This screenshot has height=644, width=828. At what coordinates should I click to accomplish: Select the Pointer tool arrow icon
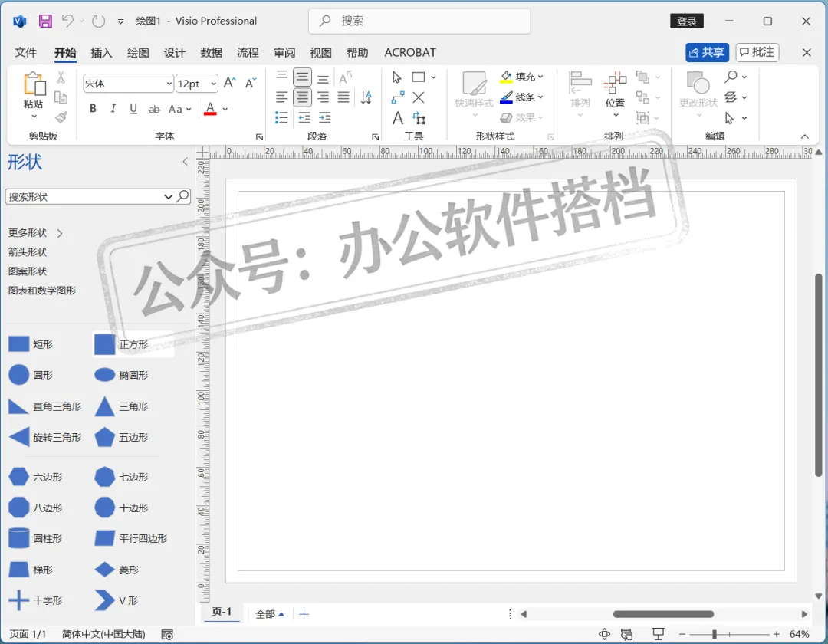coord(397,77)
